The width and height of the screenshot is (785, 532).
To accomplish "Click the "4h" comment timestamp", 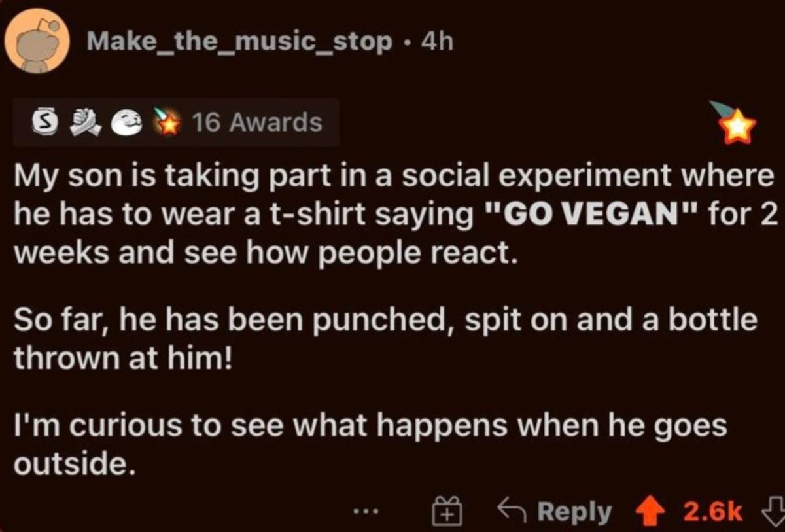I will [x=438, y=42].
